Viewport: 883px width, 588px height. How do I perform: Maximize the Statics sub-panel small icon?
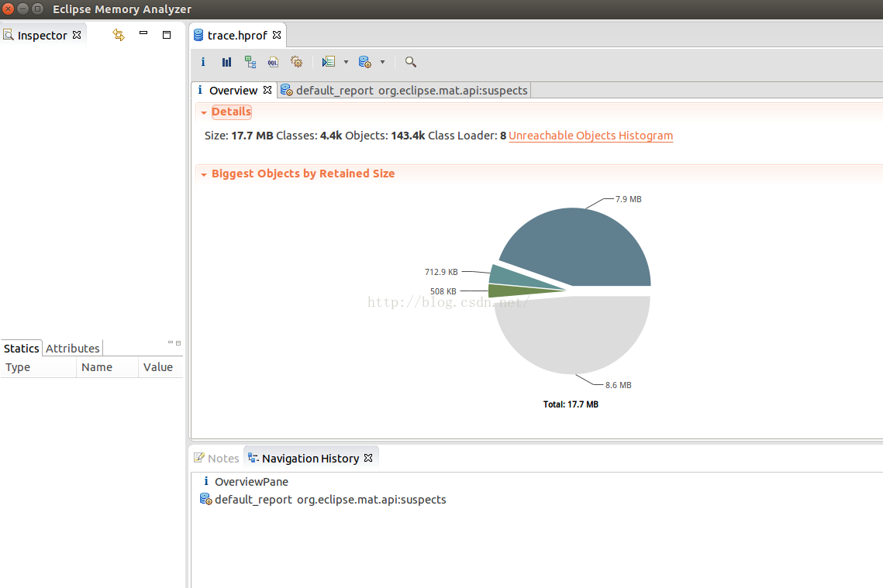178,342
